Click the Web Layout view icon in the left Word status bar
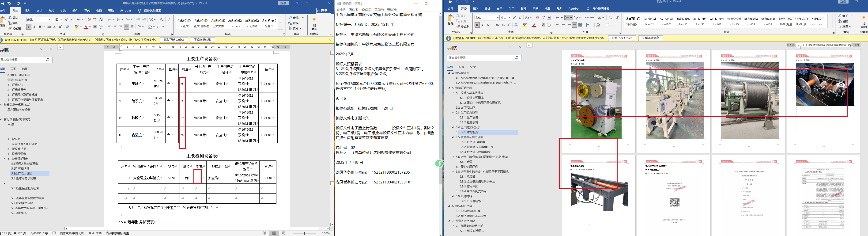 pyautogui.click(x=283, y=233)
